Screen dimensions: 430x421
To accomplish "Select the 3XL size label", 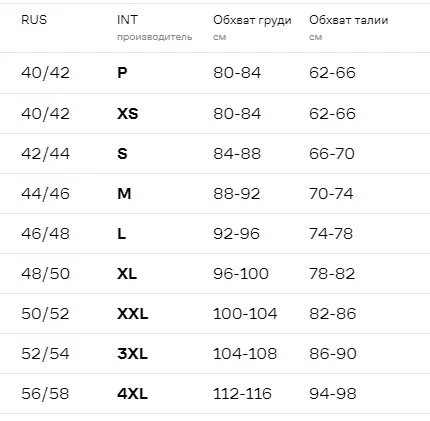I will pyautogui.click(x=133, y=354).
